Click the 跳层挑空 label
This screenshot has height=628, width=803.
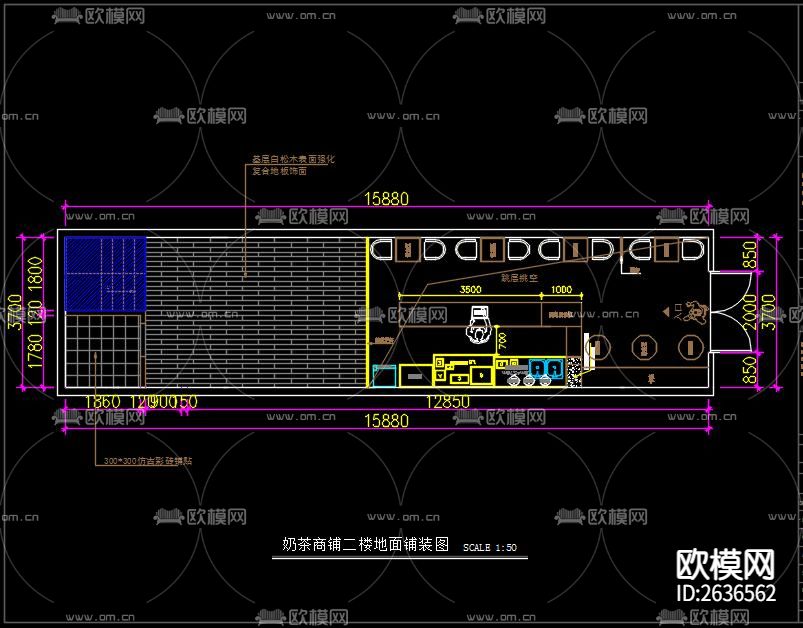pyautogui.click(x=519, y=278)
